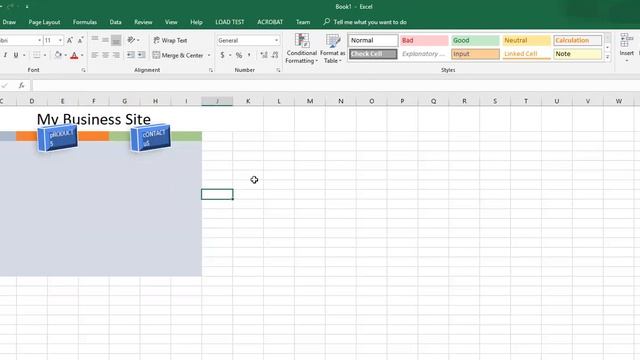Image resolution: width=640 pixels, height=360 pixels.
Task: Toggle underline formatting
Action: pos(16,55)
